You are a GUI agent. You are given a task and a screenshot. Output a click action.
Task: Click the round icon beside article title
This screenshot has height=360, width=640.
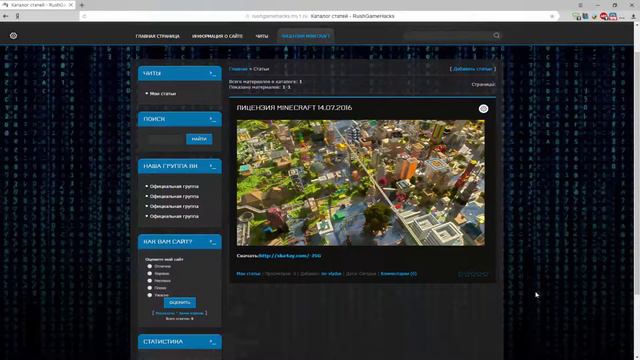[x=483, y=109]
